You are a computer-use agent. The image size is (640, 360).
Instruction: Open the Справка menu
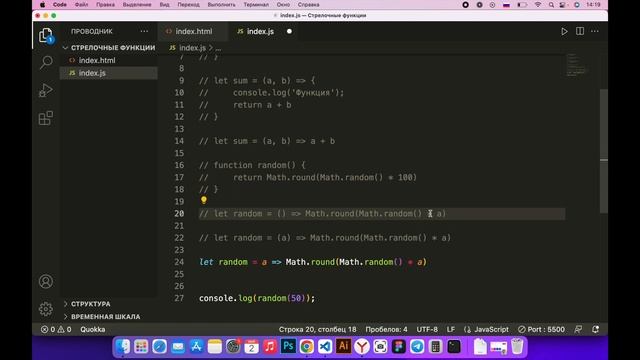[308, 4]
